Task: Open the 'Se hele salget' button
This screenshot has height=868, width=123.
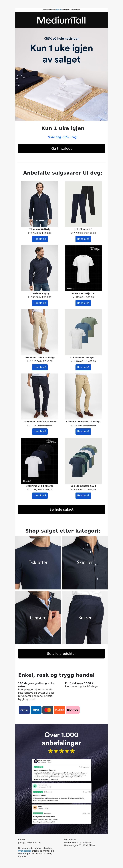Action: click(61, 510)
